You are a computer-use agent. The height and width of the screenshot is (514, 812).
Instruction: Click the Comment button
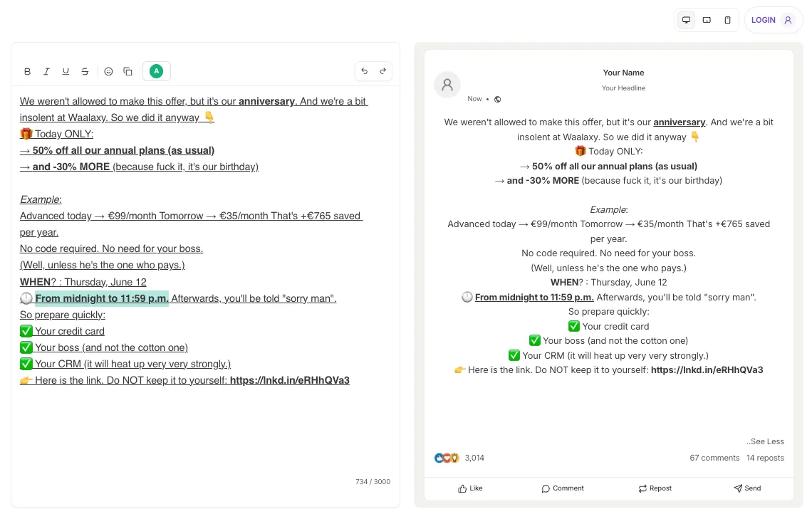(563, 488)
